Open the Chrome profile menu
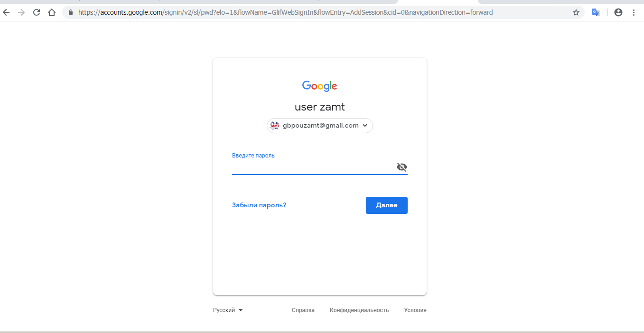 (x=618, y=12)
